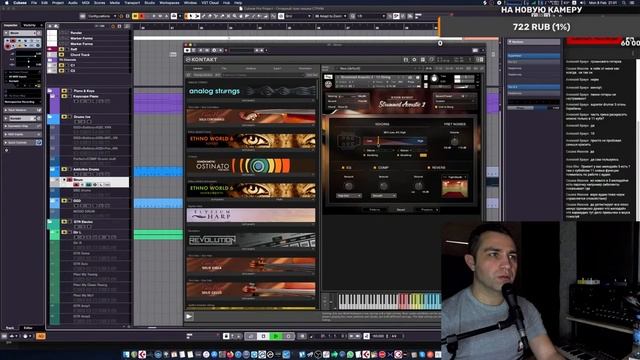
Task: Unmute the Gtr L track
Action: [x=64, y=232]
